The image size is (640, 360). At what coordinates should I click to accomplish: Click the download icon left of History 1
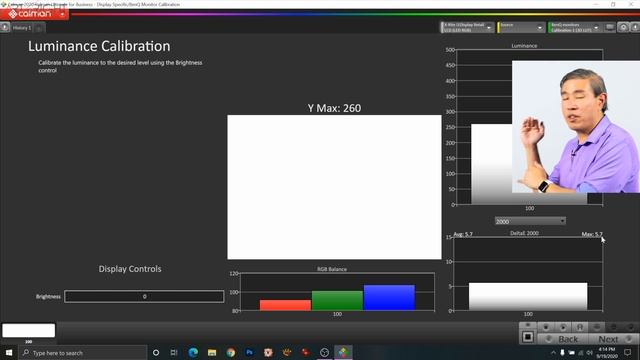5,27
